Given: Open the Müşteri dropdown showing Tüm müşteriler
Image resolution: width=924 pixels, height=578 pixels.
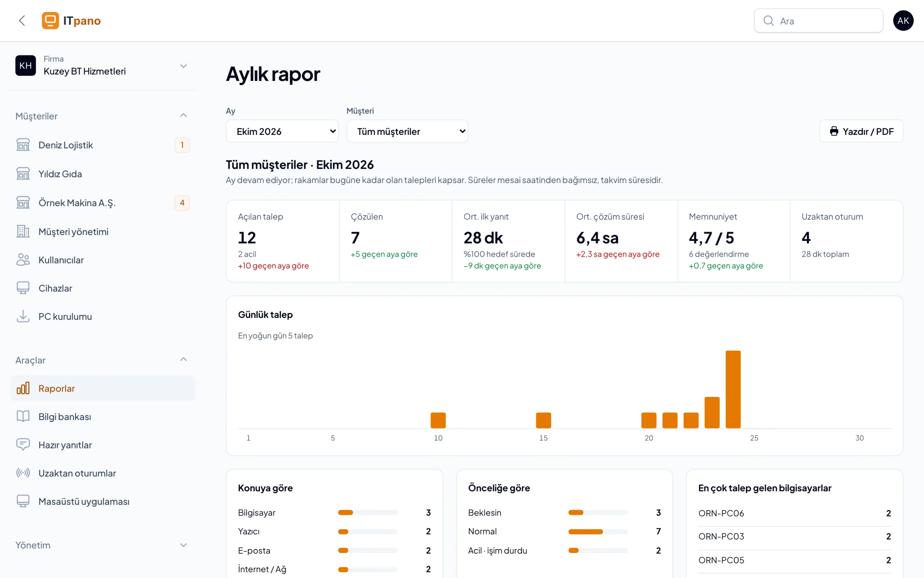Looking at the screenshot, I should click(407, 131).
